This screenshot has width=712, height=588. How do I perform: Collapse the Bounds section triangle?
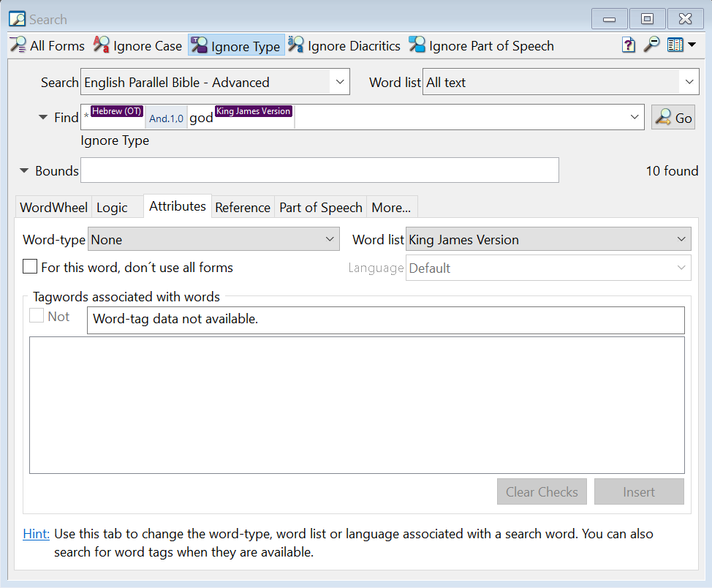click(x=24, y=170)
